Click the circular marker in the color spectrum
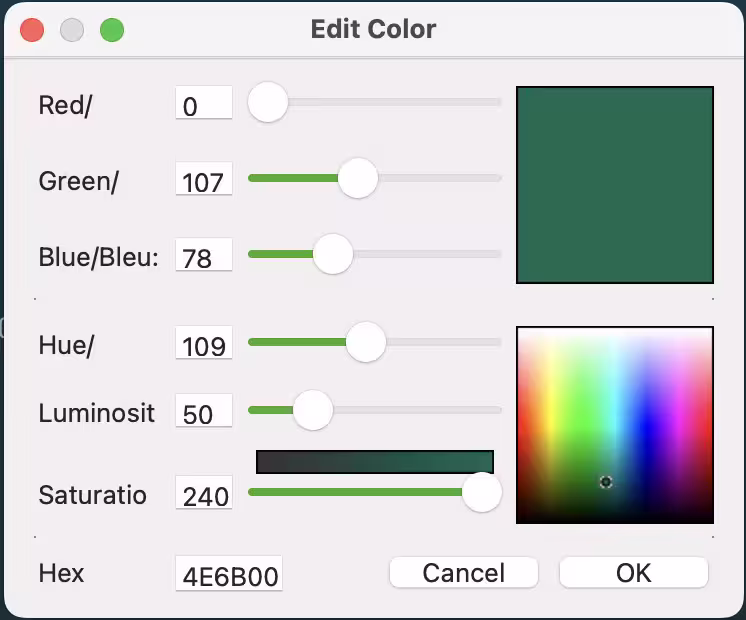Viewport: 746px width, 620px height. tap(606, 482)
